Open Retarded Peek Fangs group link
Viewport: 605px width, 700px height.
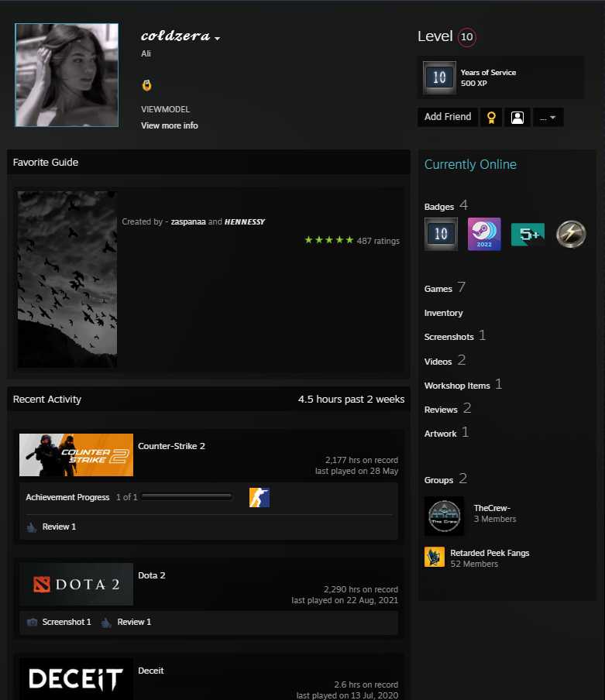[490, 553]
